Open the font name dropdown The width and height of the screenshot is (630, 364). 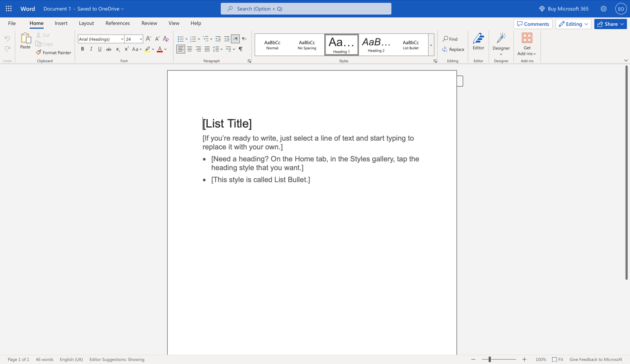click(122, 39)
